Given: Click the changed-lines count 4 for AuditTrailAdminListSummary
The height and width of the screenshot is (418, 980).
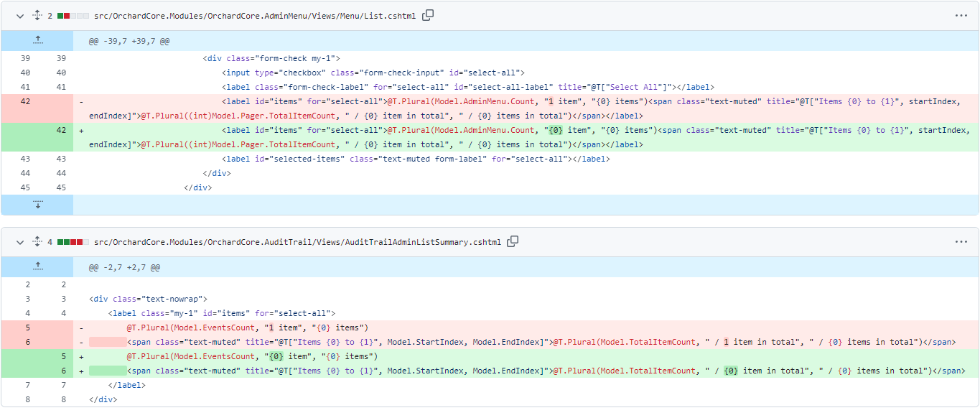Looking at the screenshot, I should tap(50, 242).
